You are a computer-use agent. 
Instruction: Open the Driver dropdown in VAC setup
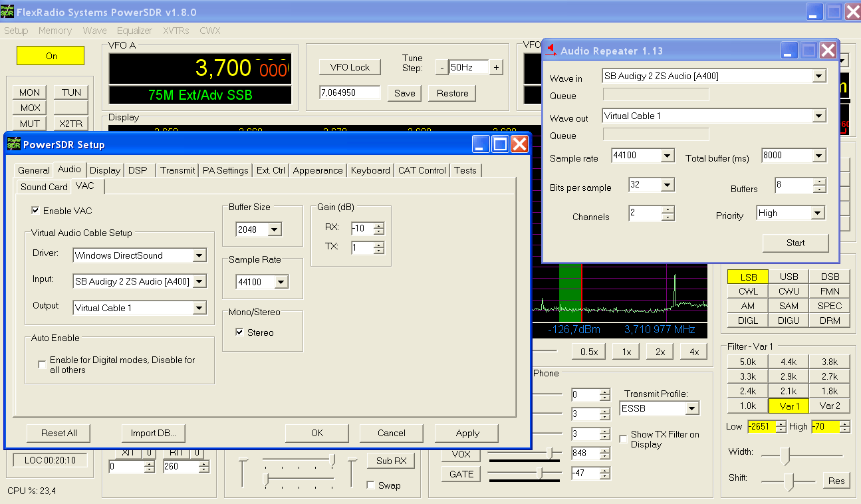tap(199, 256)
